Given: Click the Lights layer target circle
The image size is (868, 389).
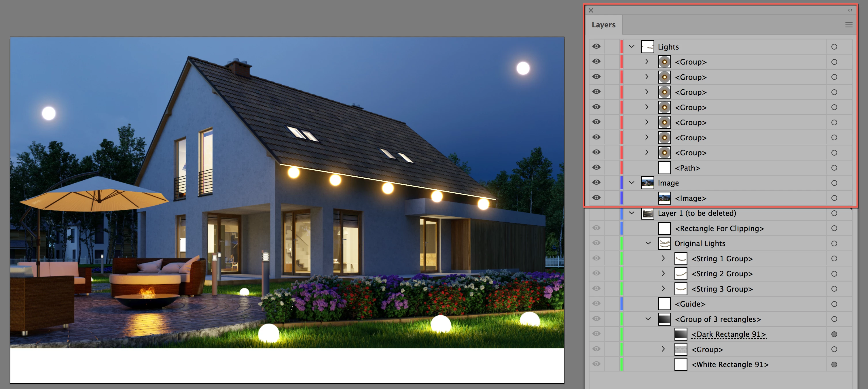Looking at the screenshot, I should [x=834, y=47].
